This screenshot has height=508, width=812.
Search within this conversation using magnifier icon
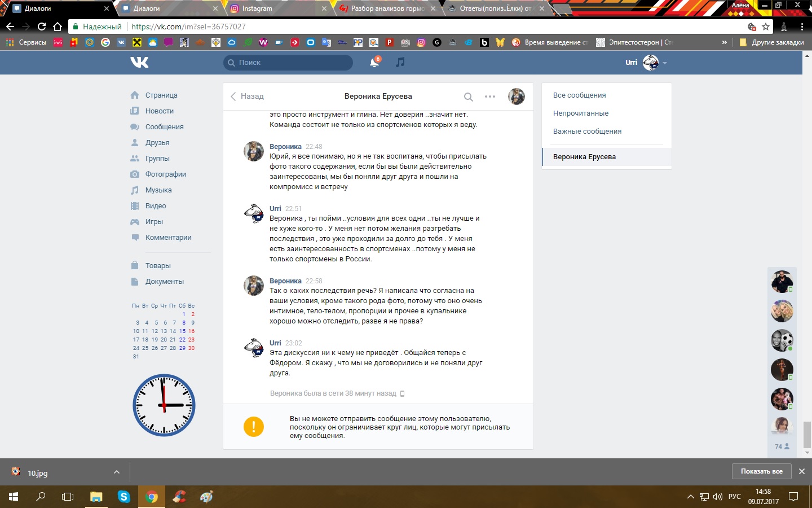468,97
